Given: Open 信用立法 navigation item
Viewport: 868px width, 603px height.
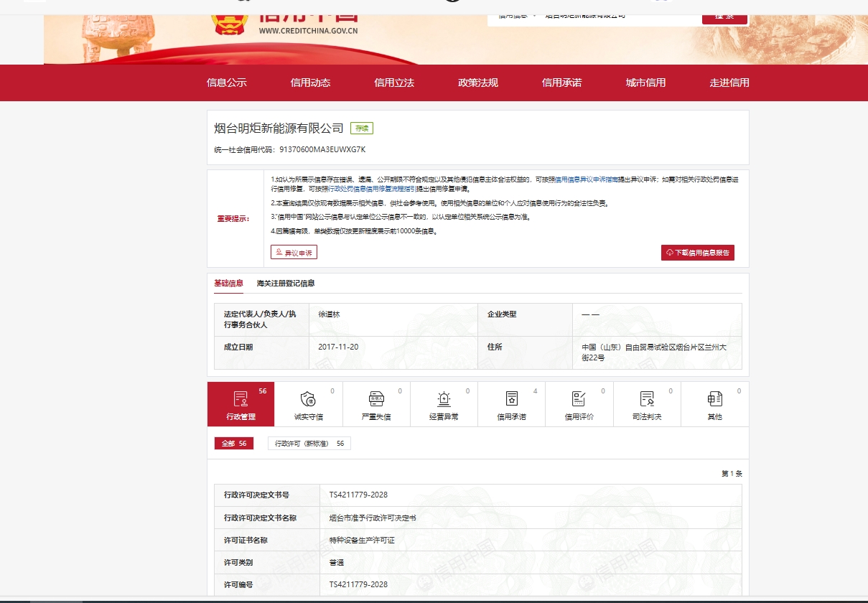Looking at the screenshot, I should pos(394,83).
